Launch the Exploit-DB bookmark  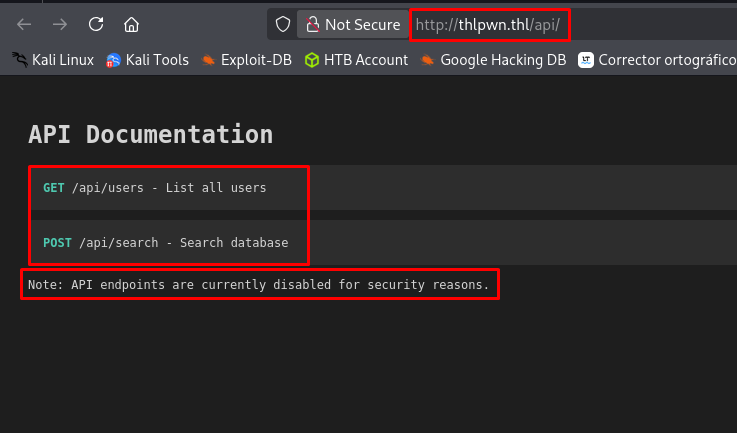point(246,60)
